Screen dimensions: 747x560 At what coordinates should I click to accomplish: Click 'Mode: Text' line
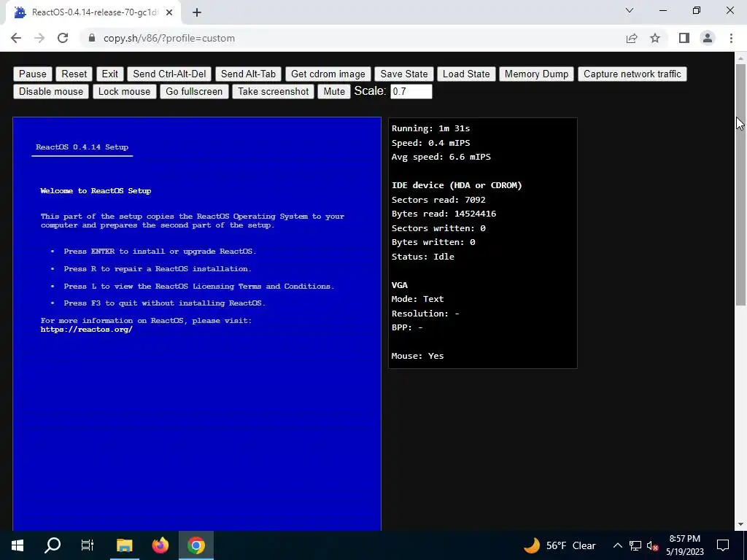point(417,299)
